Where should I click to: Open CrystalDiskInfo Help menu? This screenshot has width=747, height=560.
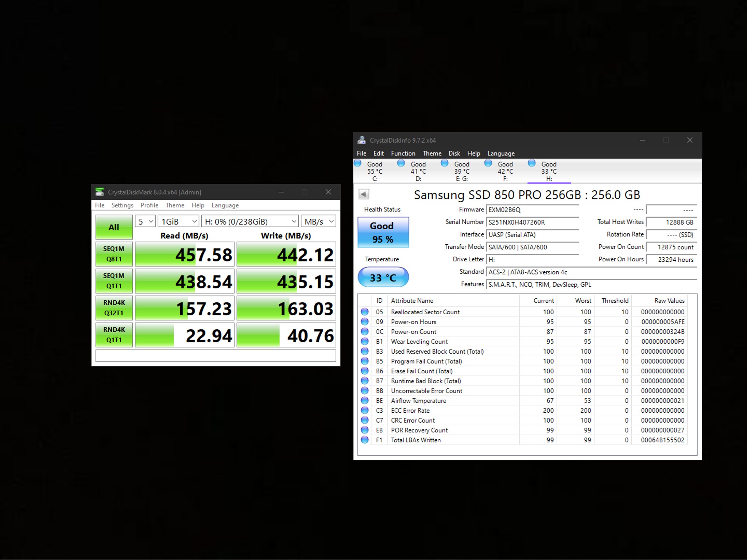(x=473, y=153)
